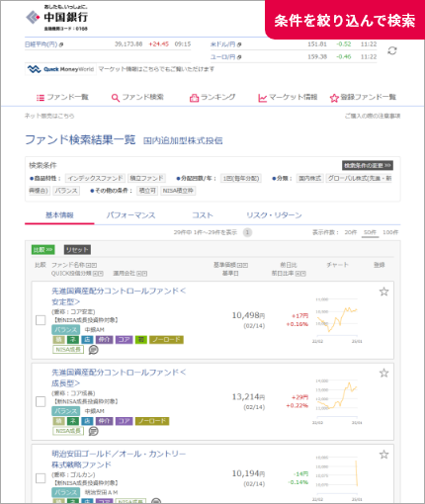425x504 pixels.
Task: Click the バランス category tag on 安定型 fund
Action: pos(66,330)
